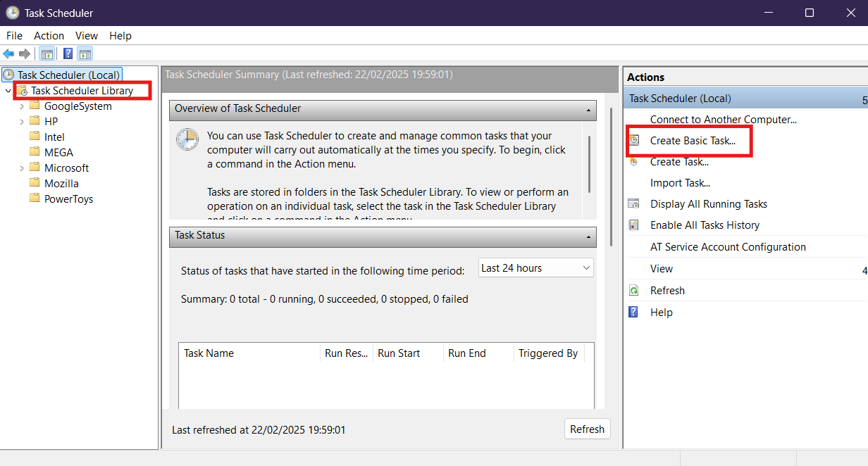This screenshot has width=868, height=466.
Task: Open the File menu
Action: pyautogui.click(x=14, y=35)
